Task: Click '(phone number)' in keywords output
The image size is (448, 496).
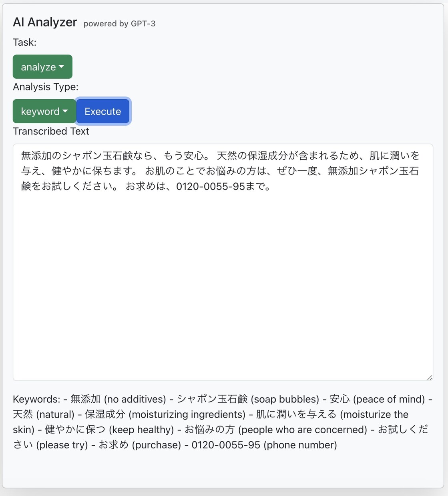Action: point(300,445)
